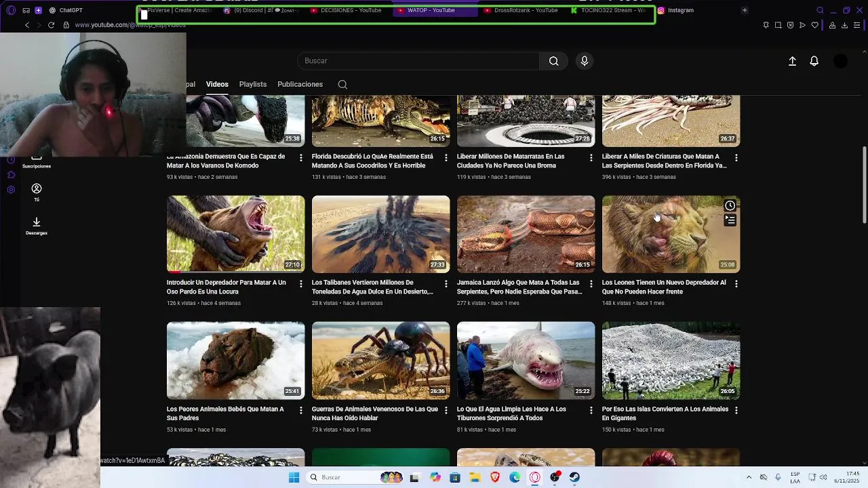
Task: Search within channel magnifier icon
Action: 342,85
